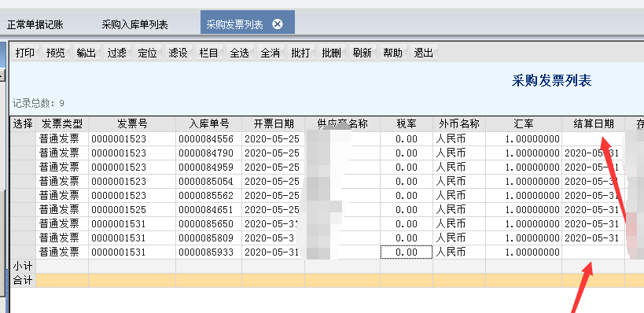Select cell with 入库单号 0000084556
The image size is (644, 313).
pos(208,139)
